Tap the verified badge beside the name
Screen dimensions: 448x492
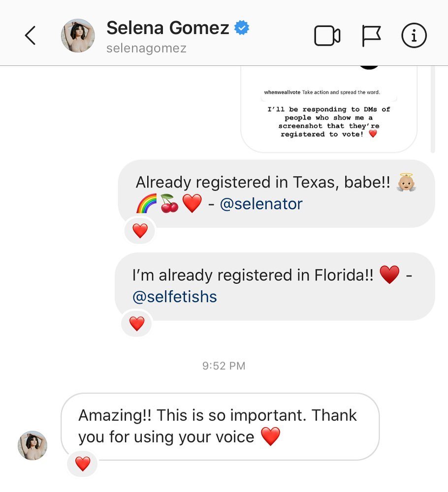click(x=241, y=28)
